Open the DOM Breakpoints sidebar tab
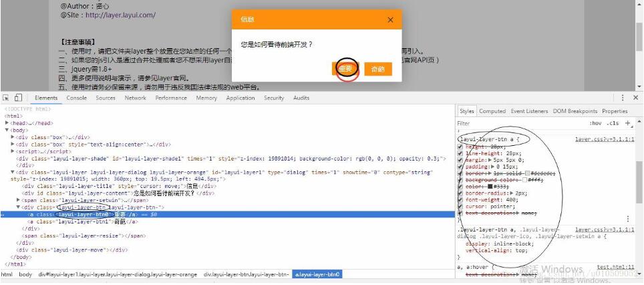 (575, 111)
